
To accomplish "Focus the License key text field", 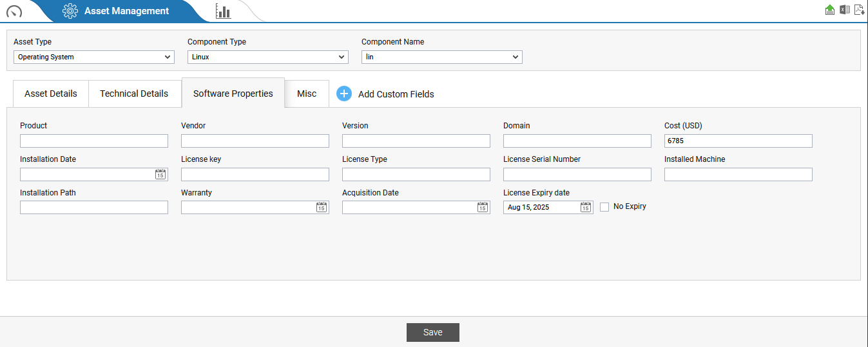I will pos(255,174).
